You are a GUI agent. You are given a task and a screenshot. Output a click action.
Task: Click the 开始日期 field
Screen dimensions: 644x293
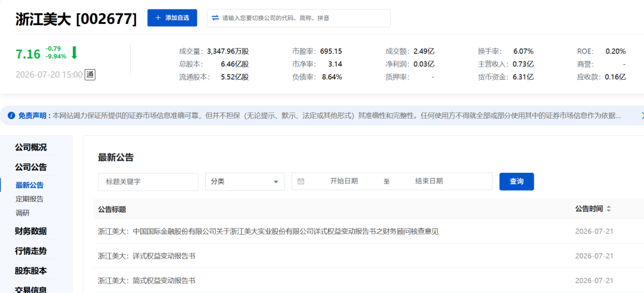point(344,182)
